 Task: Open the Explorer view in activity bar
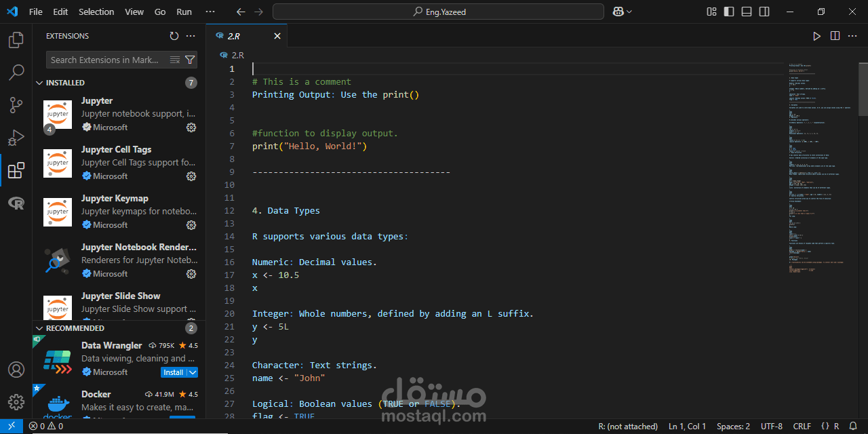16,40
